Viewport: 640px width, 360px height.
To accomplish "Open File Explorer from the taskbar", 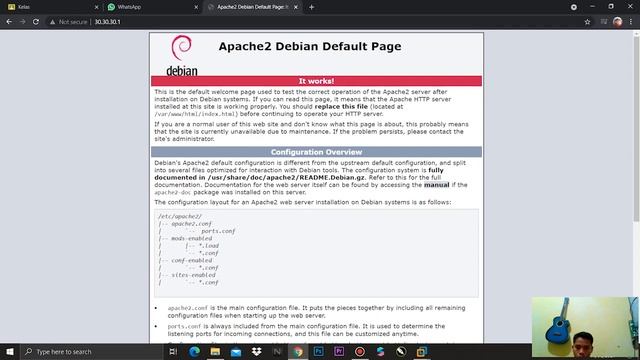I will point(215,351).
